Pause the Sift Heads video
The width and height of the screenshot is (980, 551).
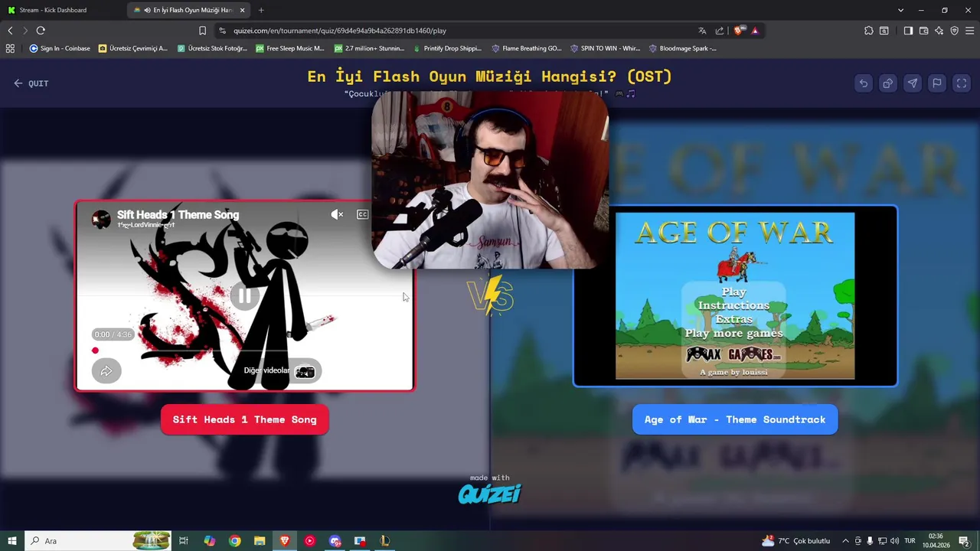pos(244,295)
